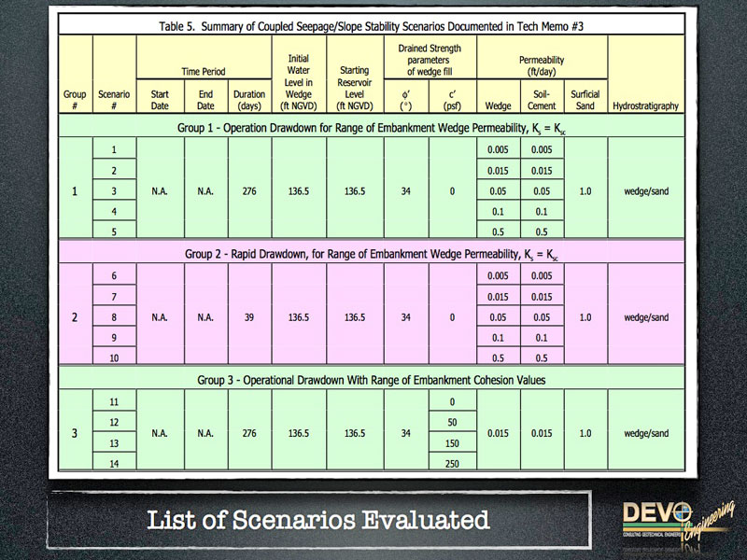Click the scenario number 8 cell
The height and width of the screenshot is (560, 747).
click(114, 316)
